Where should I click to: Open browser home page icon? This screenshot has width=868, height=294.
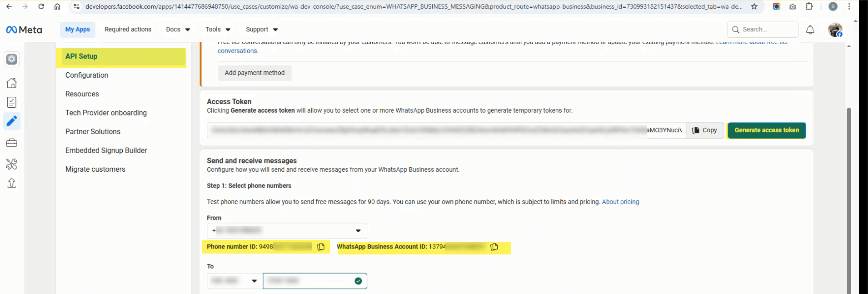point(57,6)
